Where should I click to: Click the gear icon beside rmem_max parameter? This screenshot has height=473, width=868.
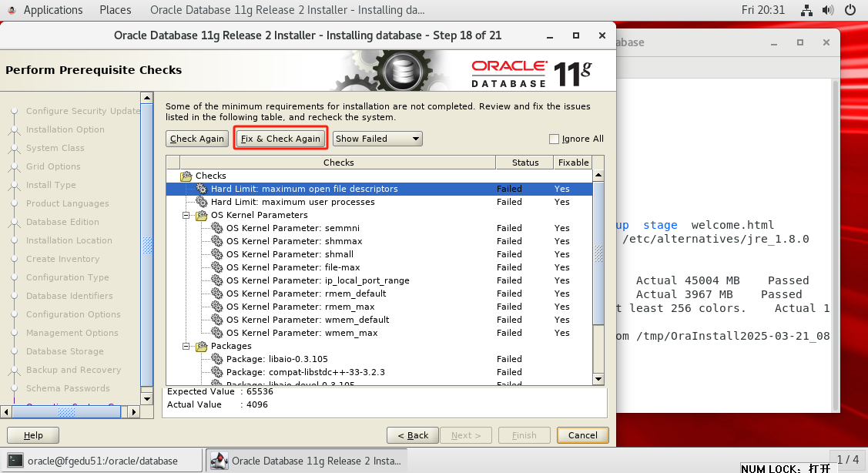217,307
